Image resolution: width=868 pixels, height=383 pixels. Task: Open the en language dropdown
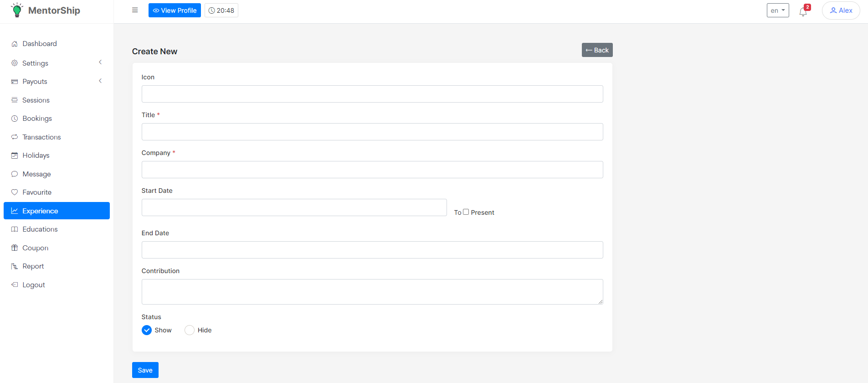tap(777, 10)
